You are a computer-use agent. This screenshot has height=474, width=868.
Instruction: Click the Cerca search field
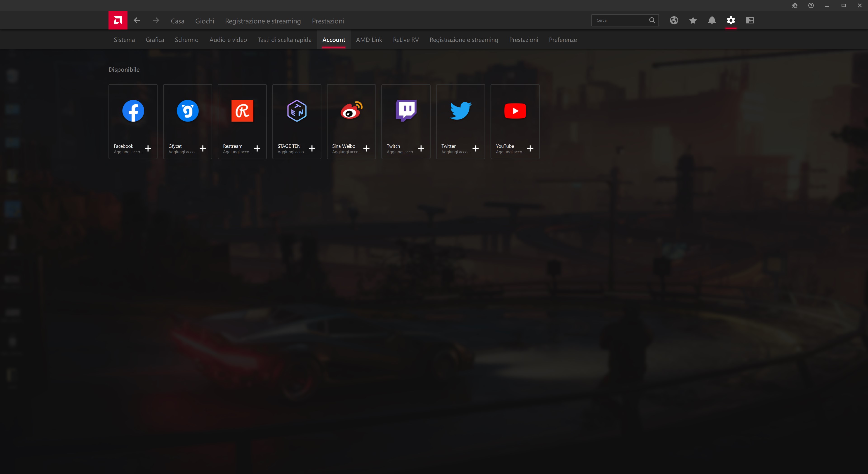click(x=620, y=21)
